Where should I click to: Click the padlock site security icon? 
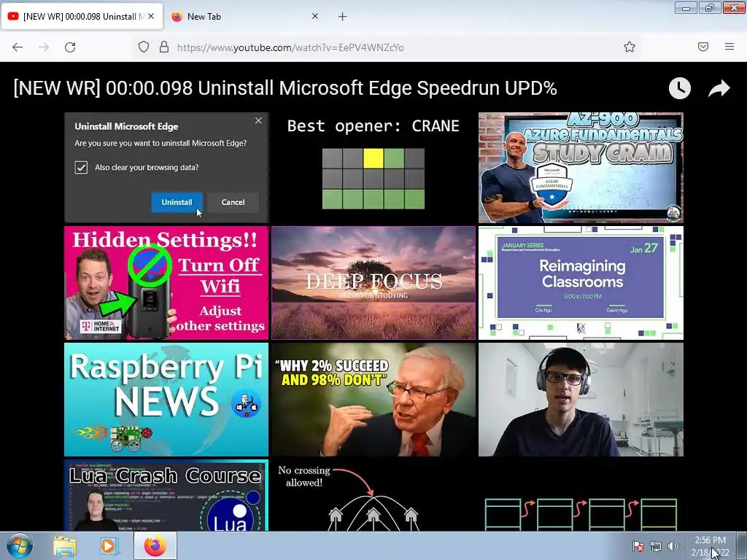(x=164, y=47)
